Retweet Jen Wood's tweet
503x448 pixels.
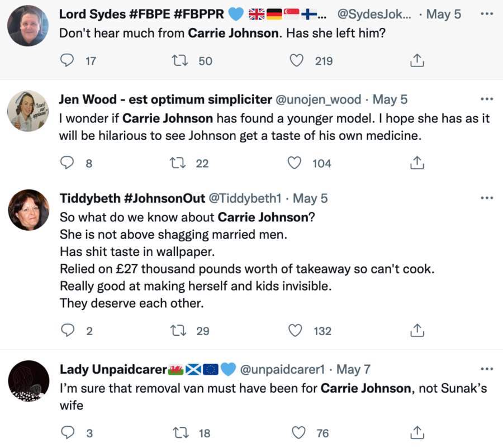coord(177,163)
